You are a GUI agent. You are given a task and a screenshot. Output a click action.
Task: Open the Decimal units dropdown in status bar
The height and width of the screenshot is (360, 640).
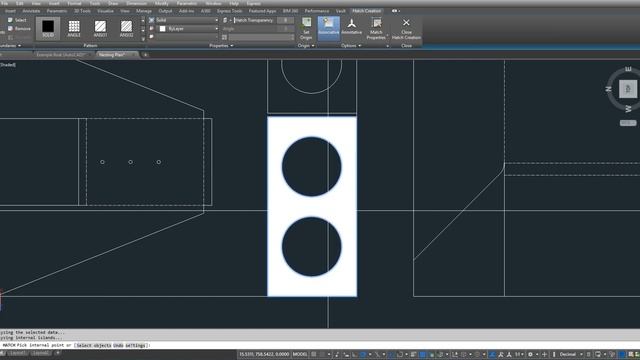tap(570, 354)
